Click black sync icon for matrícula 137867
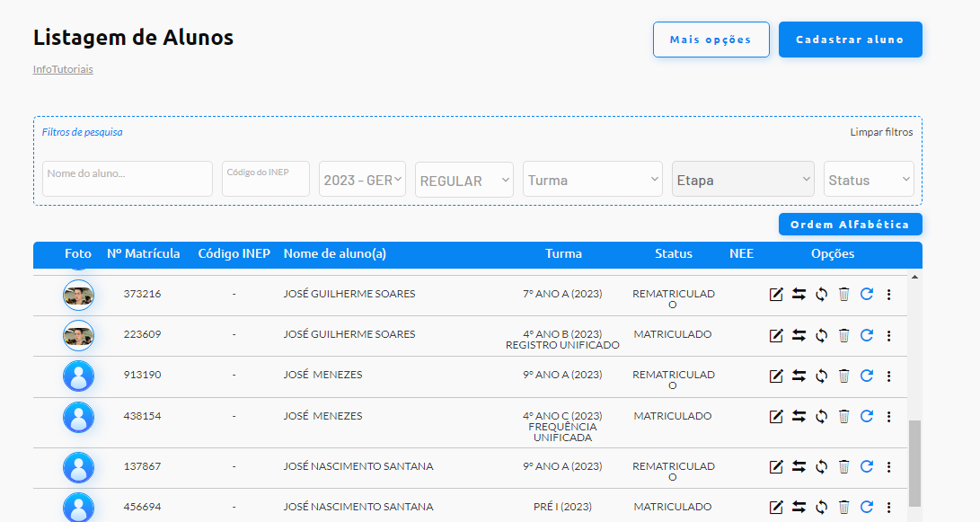 821,467
